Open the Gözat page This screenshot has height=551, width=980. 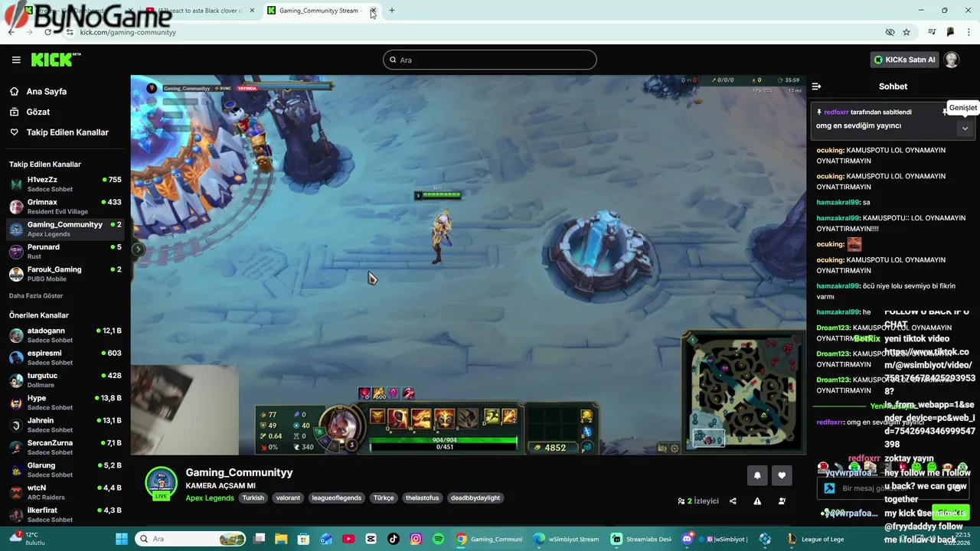tap(38, 112)
